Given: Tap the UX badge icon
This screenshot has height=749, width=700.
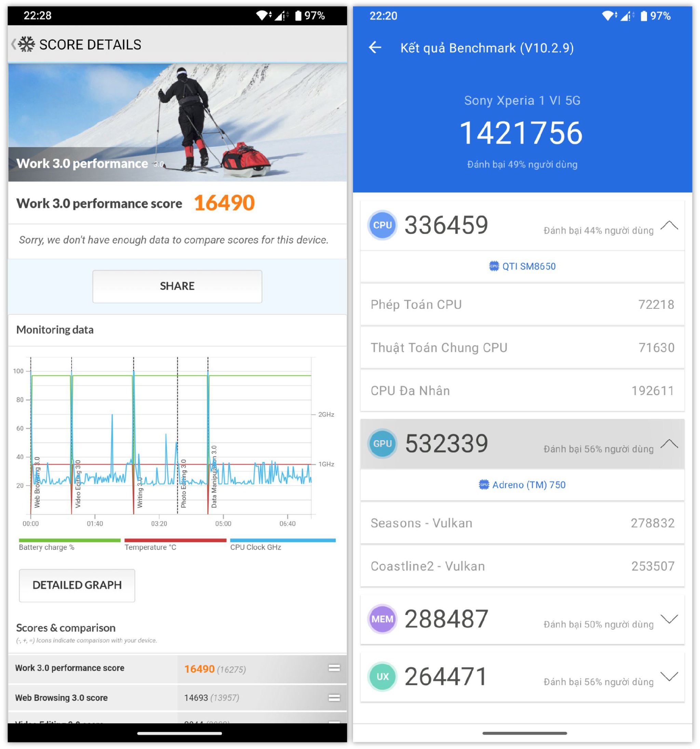Looking at the screenshot, I should tap(382, 676).
